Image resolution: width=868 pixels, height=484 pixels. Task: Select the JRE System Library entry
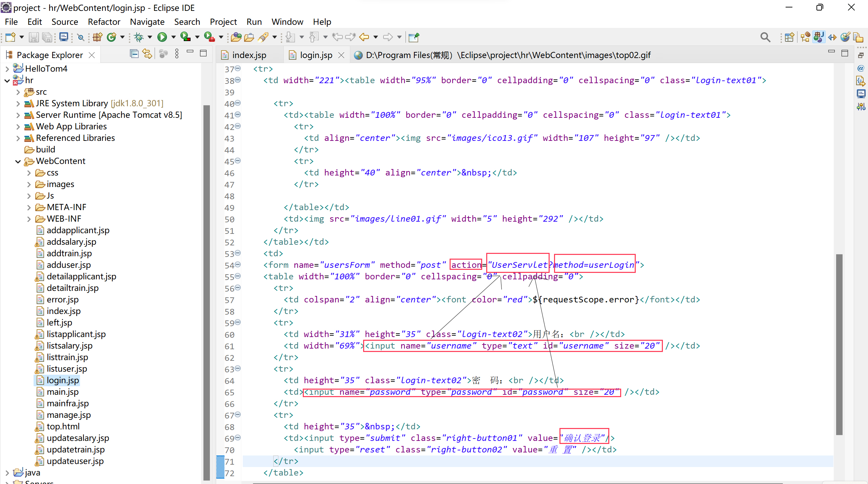tap(72, 103)
